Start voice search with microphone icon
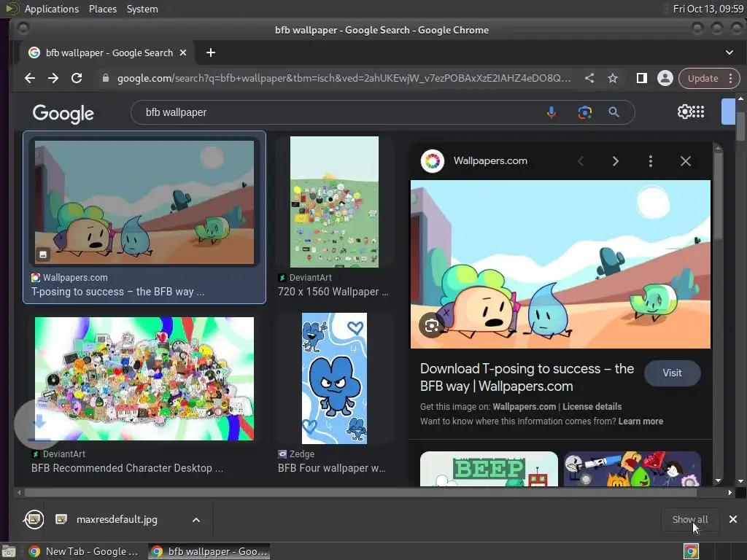747x560 pixels. [x=551, y=112]
